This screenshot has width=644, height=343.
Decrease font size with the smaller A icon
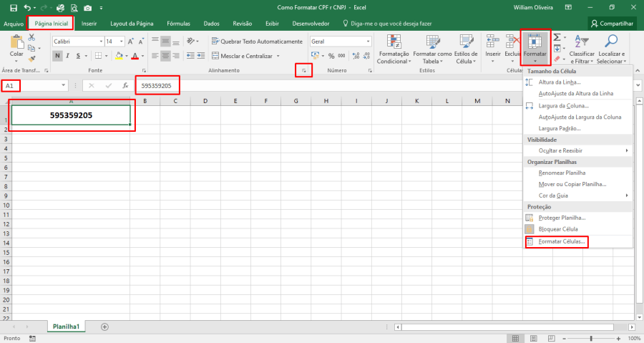[x=141, y=42]
